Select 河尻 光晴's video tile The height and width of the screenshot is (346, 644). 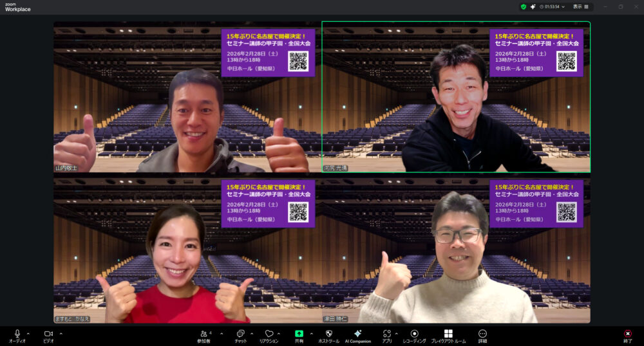pyautogui.click(x=456, y=96)
